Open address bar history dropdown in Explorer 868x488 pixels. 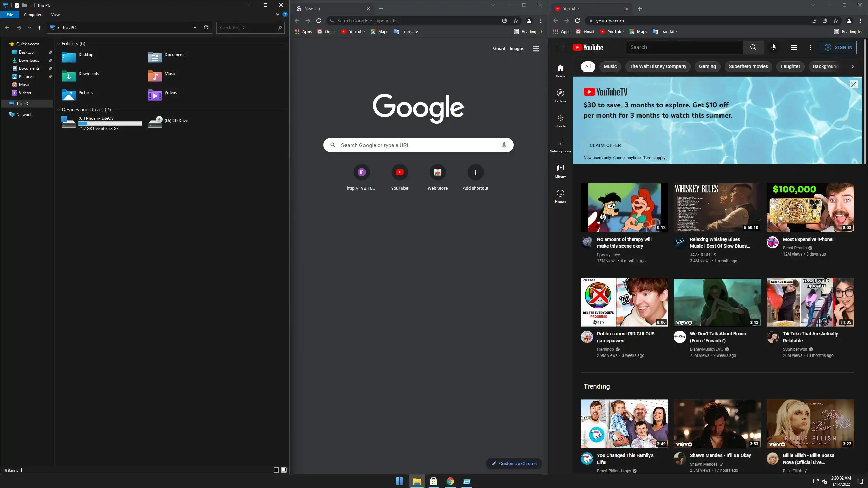coord(195,27)
